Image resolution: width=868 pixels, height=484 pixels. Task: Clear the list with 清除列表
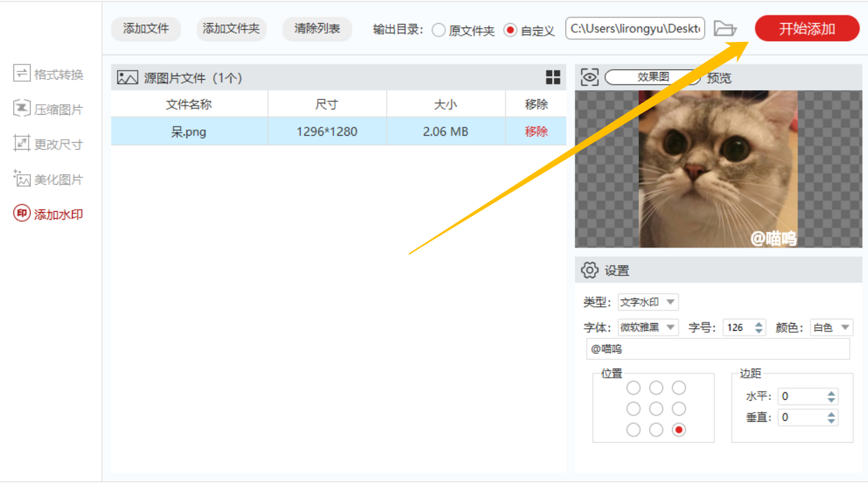tap(317, 29)
